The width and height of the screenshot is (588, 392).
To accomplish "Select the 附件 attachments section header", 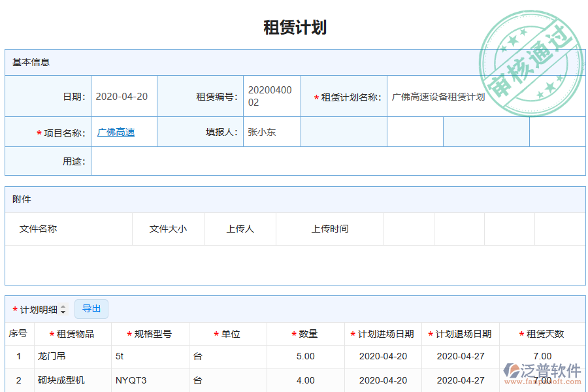I will click(21, 199).
